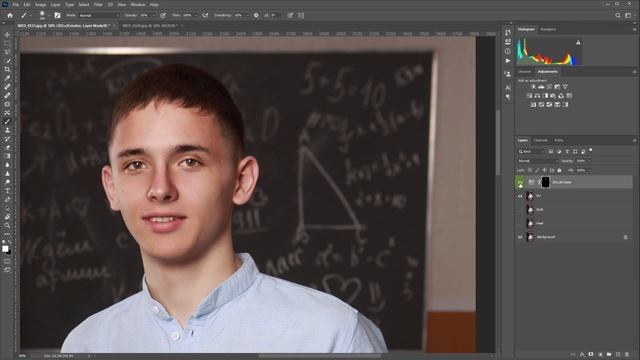Viewport: 640px width, 360px height.
Task: Open the collapsed Actions play icon panel
Action: pos(508,61)
